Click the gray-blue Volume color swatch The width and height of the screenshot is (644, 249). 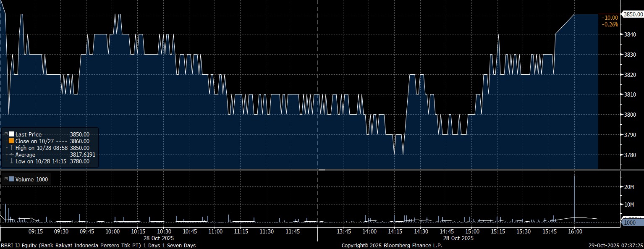11,179
